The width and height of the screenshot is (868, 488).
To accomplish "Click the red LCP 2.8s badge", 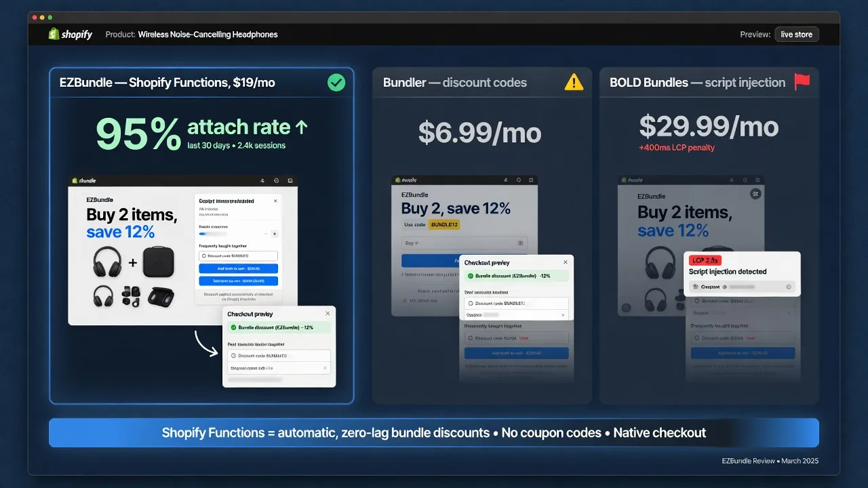I will [705, 260].
